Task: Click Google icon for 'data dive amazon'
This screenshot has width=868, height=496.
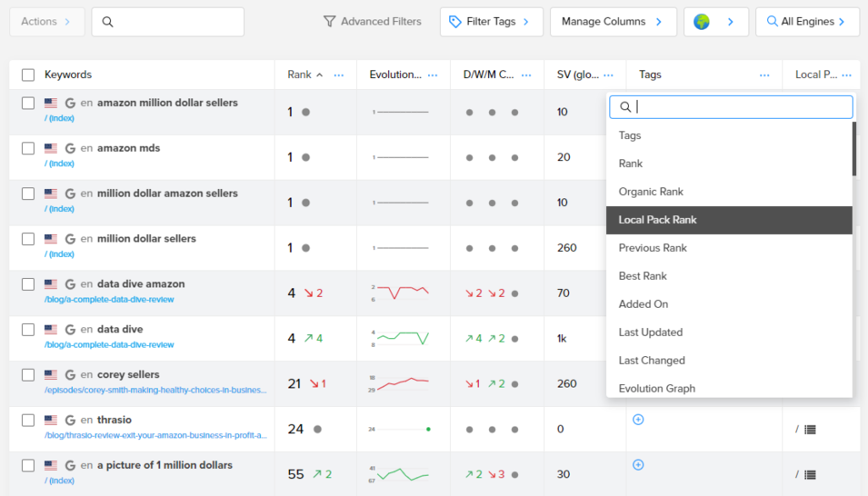Action: [70, 284]
